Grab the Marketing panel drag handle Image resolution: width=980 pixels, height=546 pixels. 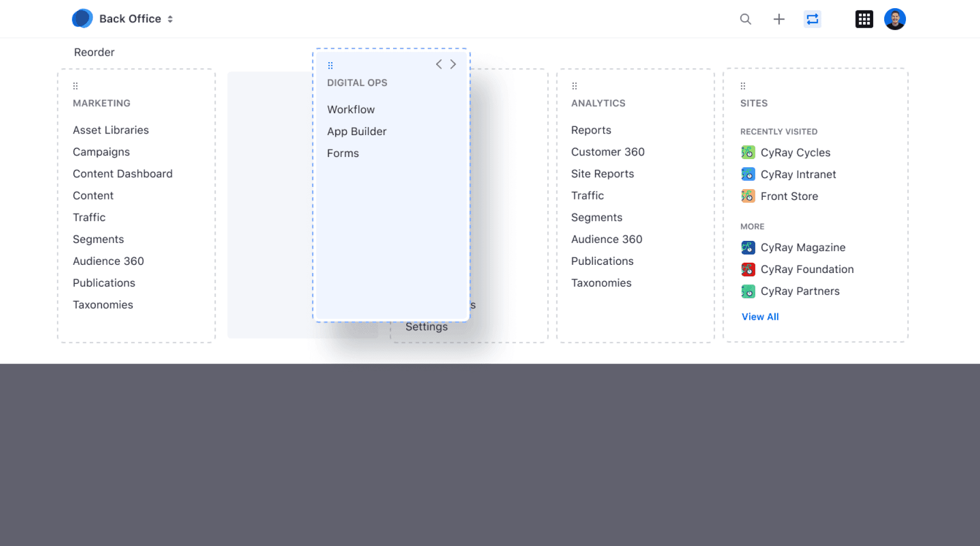click(76, 86)
